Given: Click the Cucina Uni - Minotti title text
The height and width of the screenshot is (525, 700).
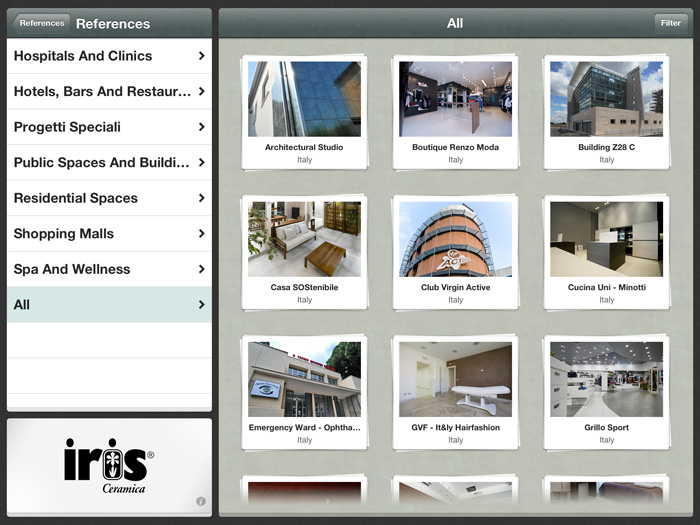Looking at the screenshot, I should click(607, 288).
